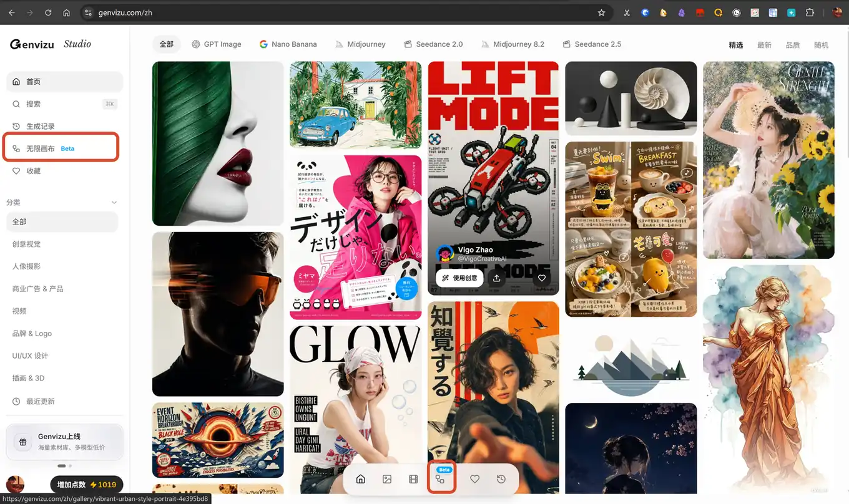849x504 pixels.
Task: Click the 增加点数 1019 credits button
Action: pyautogui.click(x=87, y=485)
